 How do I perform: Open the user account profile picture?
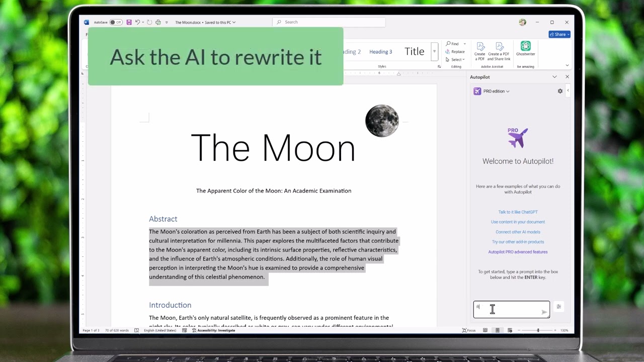pyautogui.click(x=523, y=22)
